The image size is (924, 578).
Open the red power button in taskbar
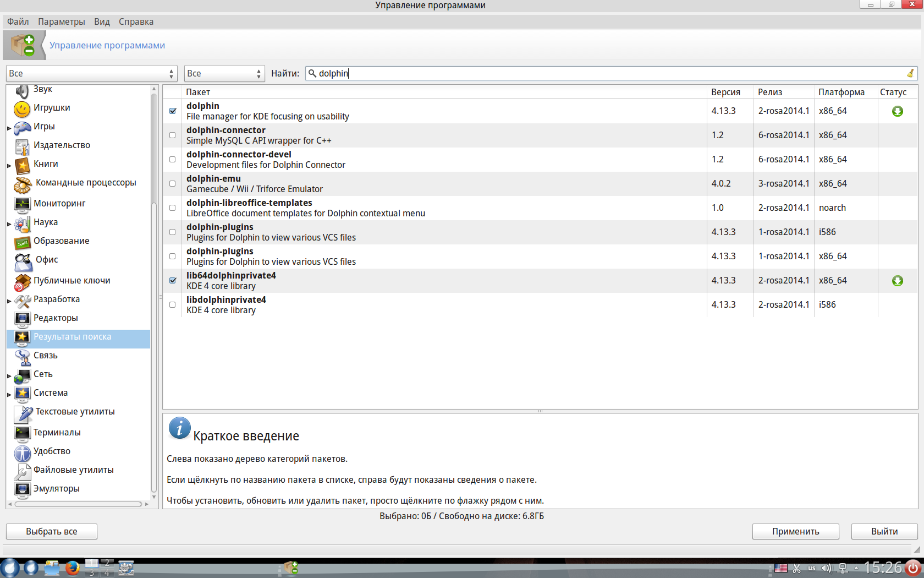913,568
